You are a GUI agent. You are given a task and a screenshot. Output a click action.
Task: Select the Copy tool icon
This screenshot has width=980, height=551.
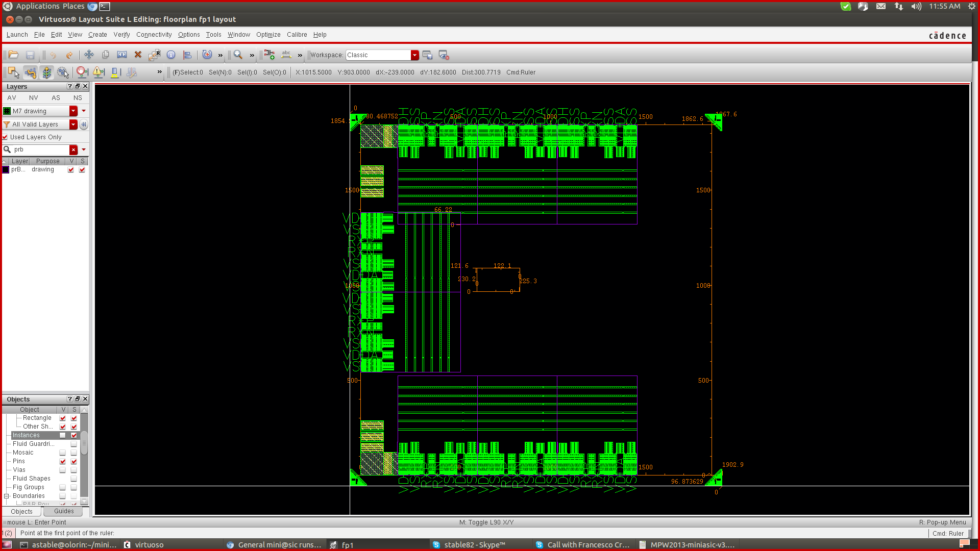[x=106, y=55]
